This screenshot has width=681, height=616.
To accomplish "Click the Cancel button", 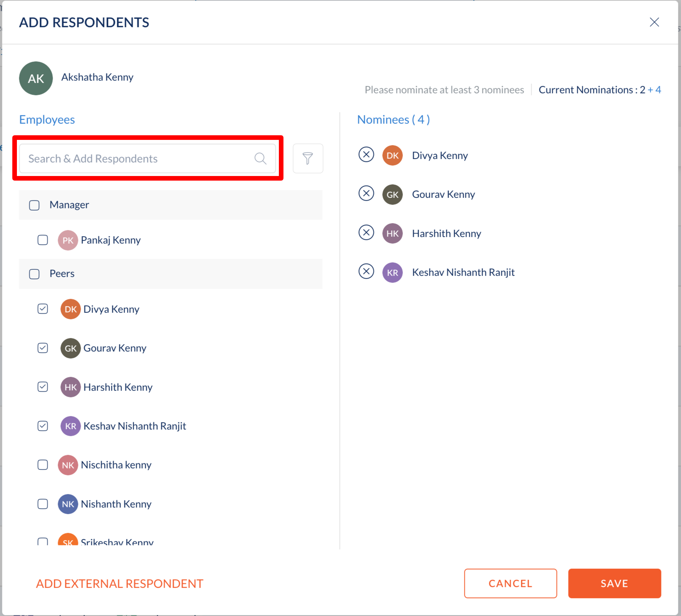I will (x=510, y=583).
